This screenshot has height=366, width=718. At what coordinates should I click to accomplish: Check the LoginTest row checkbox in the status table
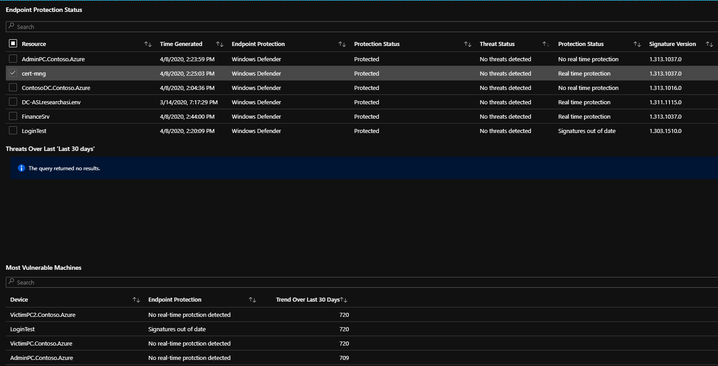pos(13,131)
